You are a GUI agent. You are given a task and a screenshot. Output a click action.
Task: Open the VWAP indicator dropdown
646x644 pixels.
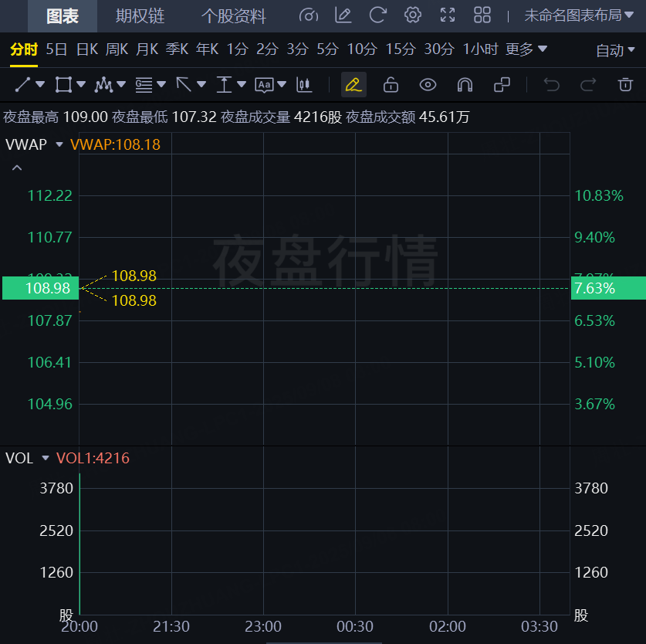[x=59, y=144]
